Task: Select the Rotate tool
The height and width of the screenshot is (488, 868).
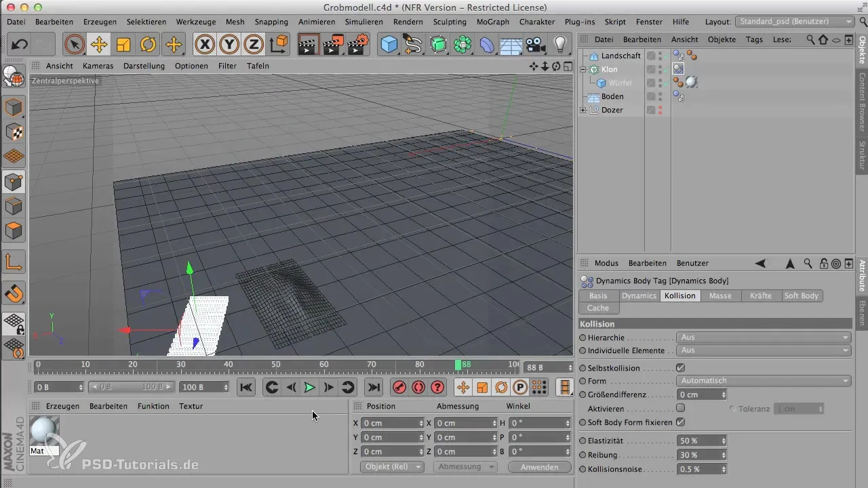Action: point(148,45)
